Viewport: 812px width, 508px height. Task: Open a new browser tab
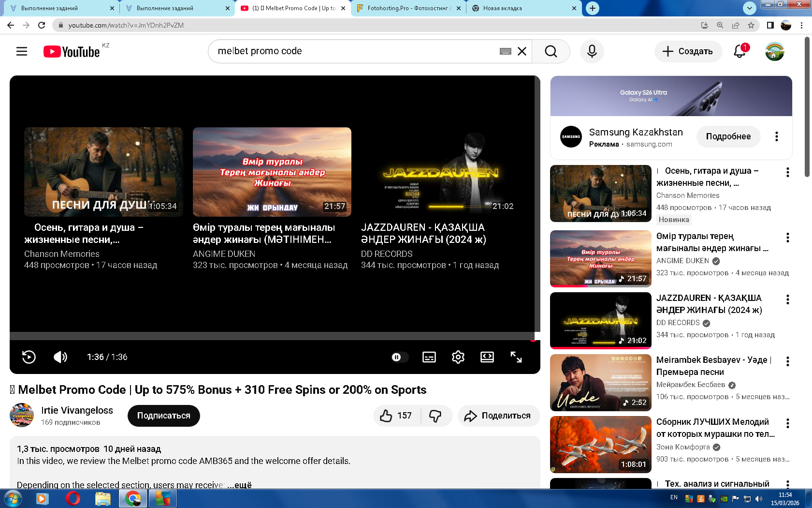(593, 8)
